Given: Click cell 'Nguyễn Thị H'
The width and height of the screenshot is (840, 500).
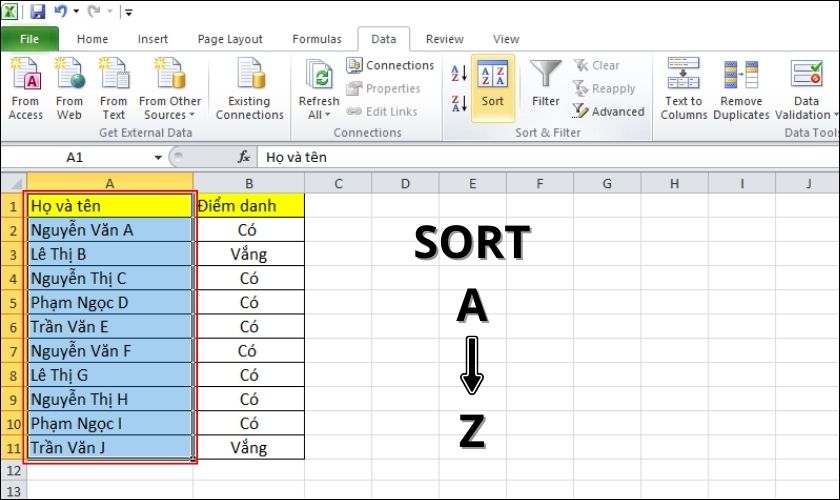Looking at the screenshot, I should (110, 399).
